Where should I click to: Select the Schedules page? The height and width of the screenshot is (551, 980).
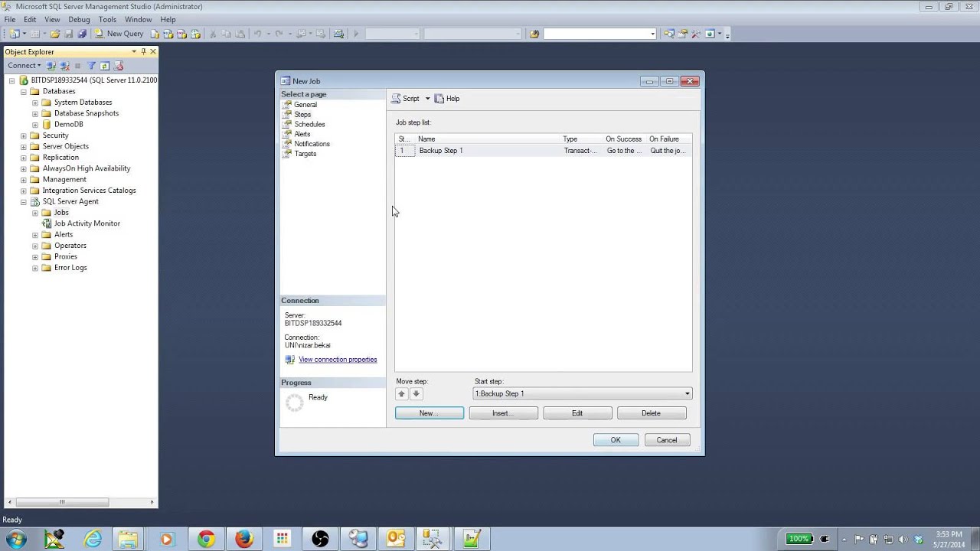309,124
